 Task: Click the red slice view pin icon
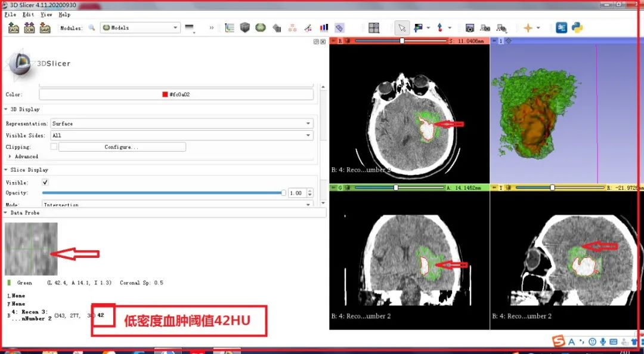[x=333, y=41]
